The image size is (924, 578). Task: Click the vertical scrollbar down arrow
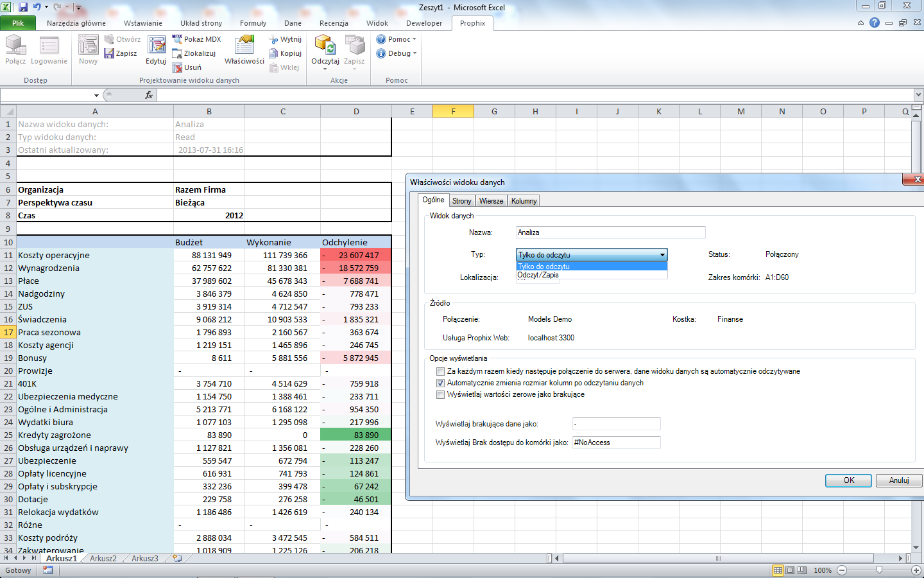click(917, 548)
